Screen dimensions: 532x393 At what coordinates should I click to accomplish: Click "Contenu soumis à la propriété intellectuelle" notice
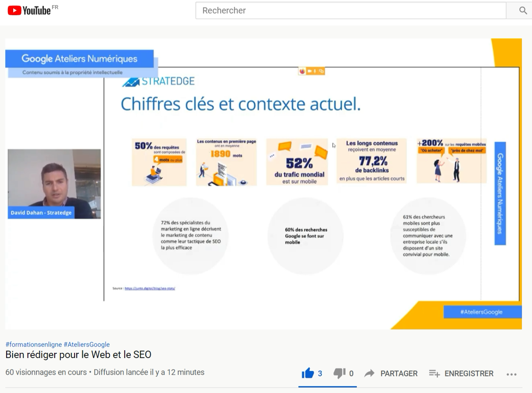[x=72, y=72]
